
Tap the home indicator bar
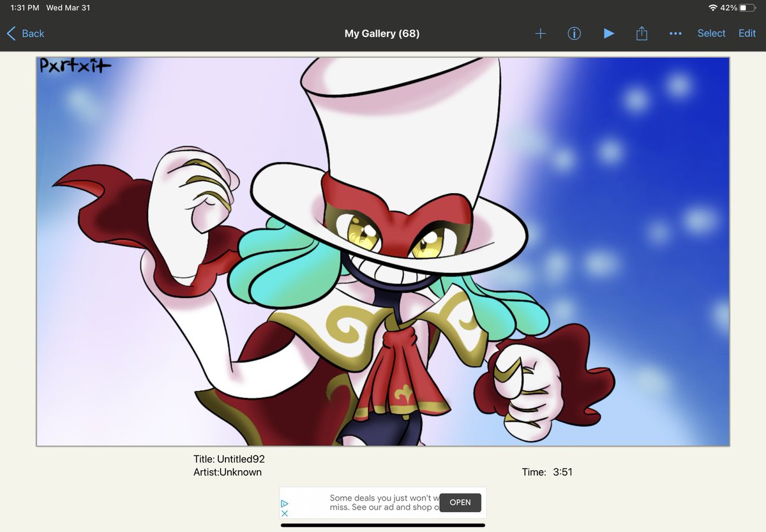tap(383, 525)
